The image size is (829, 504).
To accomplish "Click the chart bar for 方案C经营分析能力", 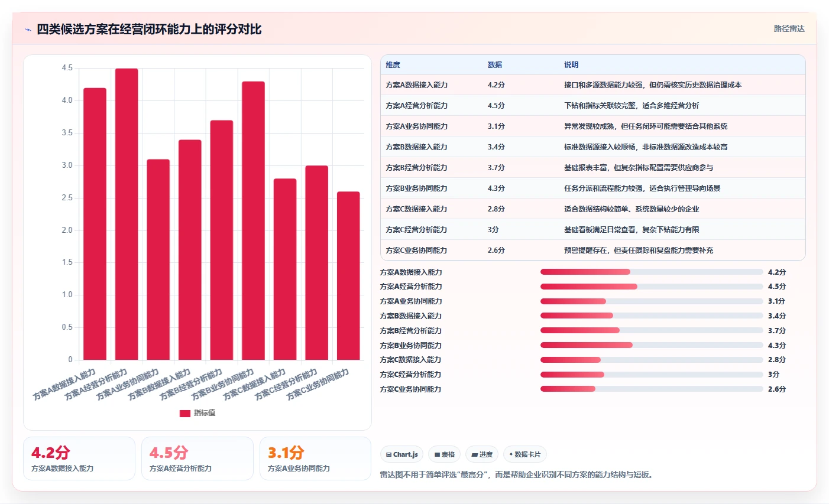I will 316,263.
